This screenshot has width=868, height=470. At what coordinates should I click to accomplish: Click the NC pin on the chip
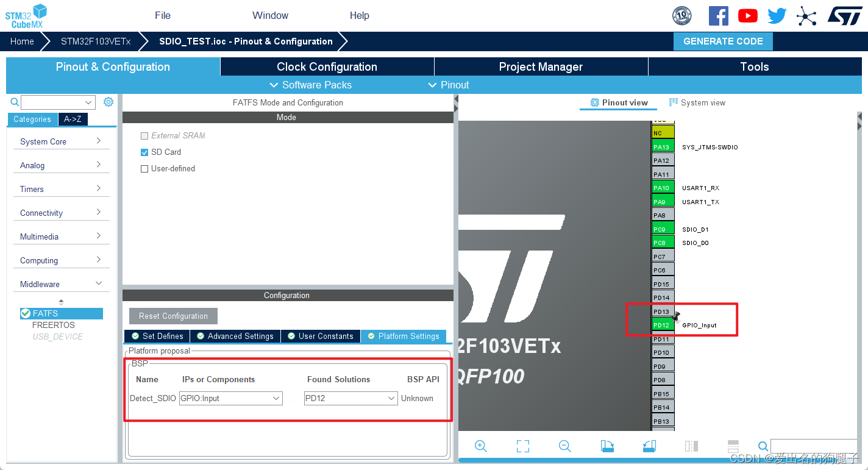(663, 133)
